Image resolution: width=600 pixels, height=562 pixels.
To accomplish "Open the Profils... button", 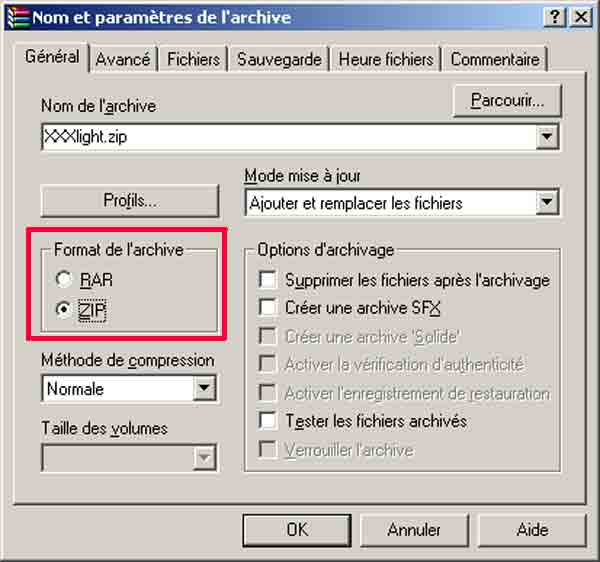I will 130,200.
